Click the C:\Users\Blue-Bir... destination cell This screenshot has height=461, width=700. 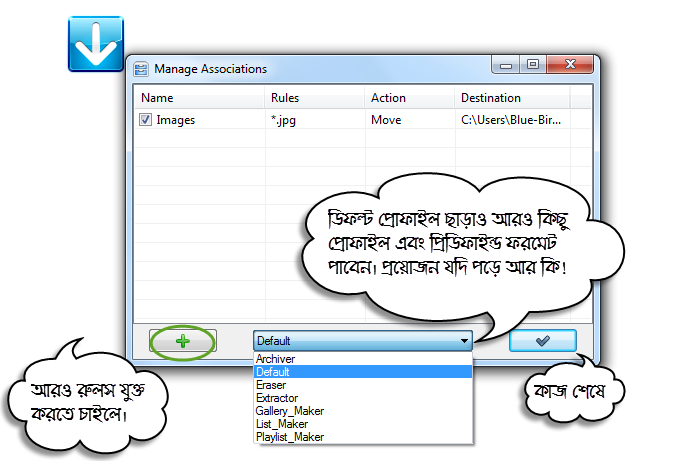coord(511,120)
